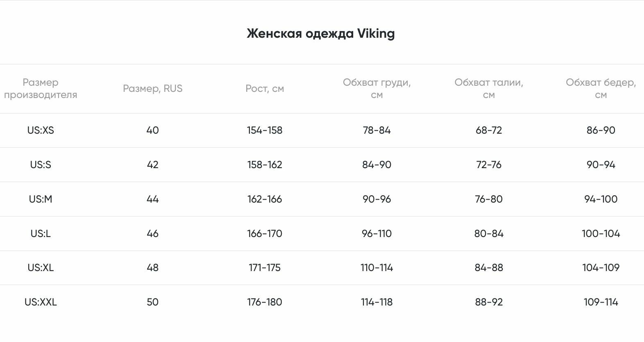Select the US:L size cell

[x=41, y=234]
